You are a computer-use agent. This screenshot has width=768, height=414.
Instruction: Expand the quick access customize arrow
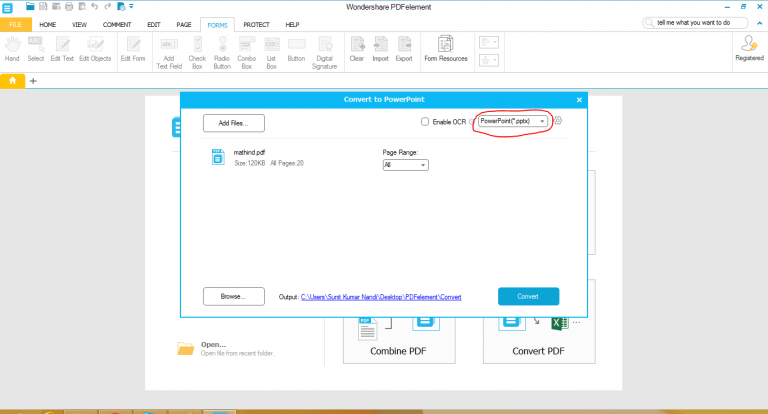131,6
